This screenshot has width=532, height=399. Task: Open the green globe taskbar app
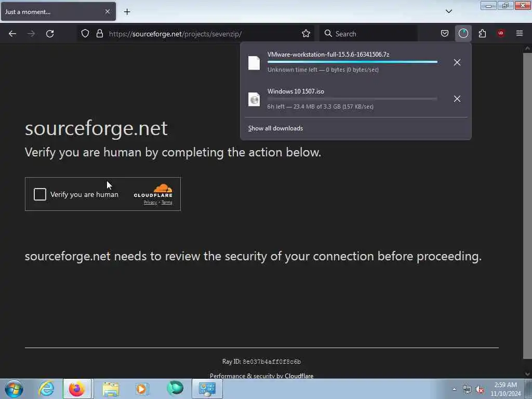point(175,388)
